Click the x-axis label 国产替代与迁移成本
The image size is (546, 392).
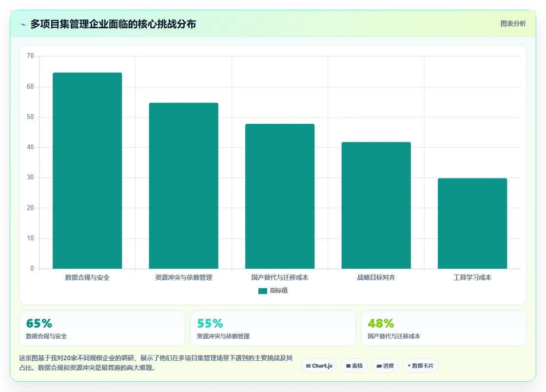(280, 277)
